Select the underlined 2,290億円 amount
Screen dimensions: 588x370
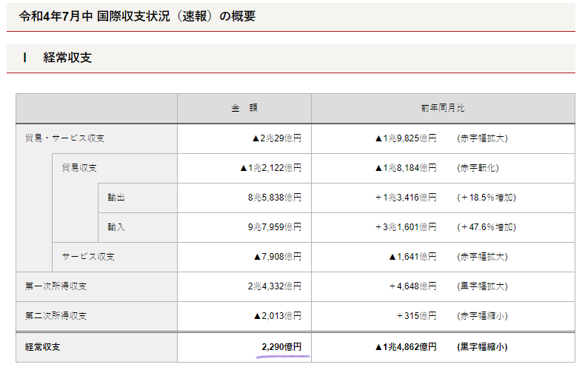click(281, 346)
